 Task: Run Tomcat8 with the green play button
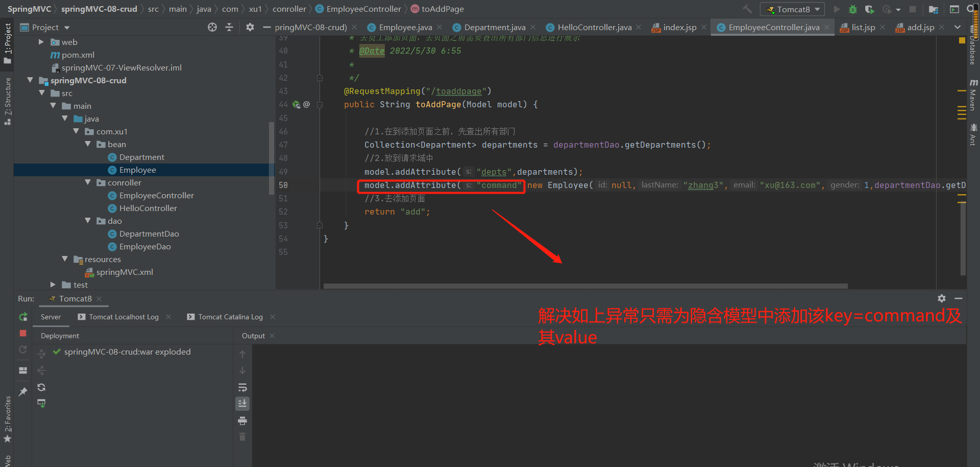[x=837, y=9]
